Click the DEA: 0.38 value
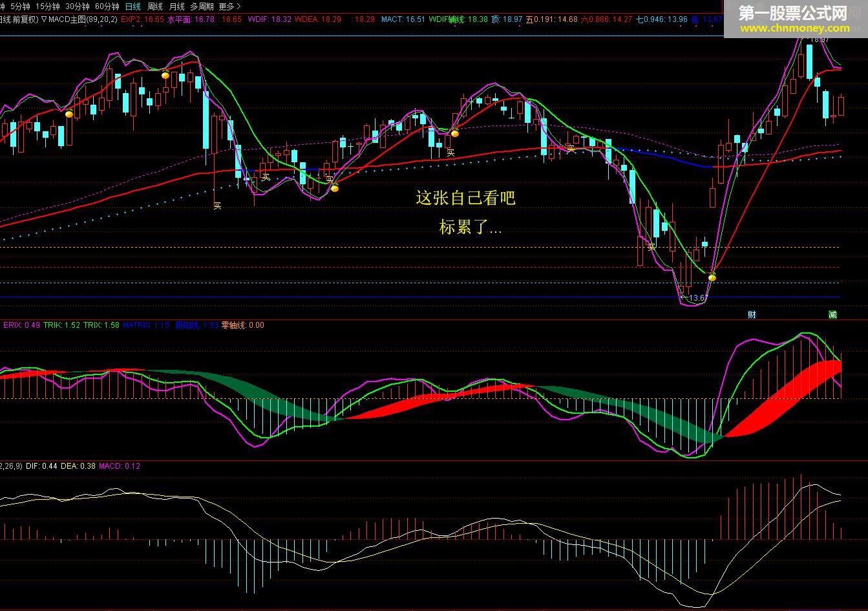This screenshot has width=868, height=611. (78, 466)
